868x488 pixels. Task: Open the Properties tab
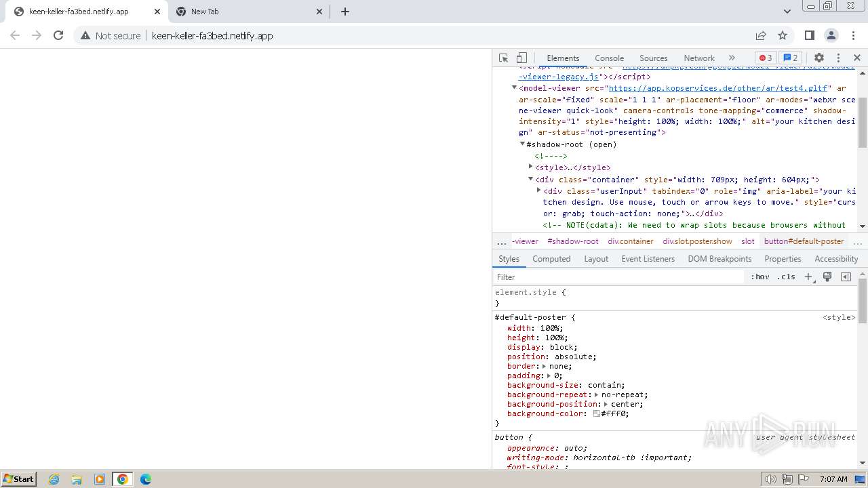coord(783,259)
